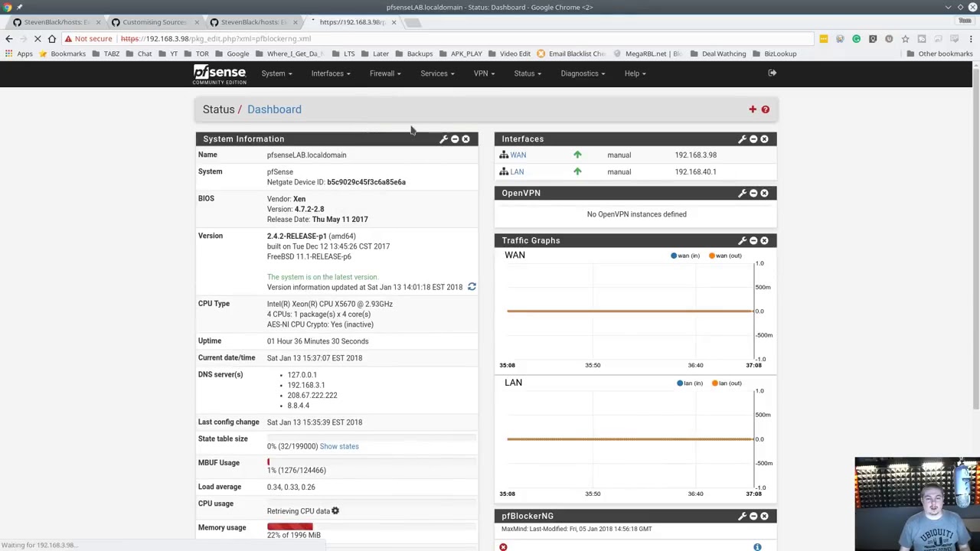Bookmark this page with star icon
The image size is (980, 551).
pos(905,38)
